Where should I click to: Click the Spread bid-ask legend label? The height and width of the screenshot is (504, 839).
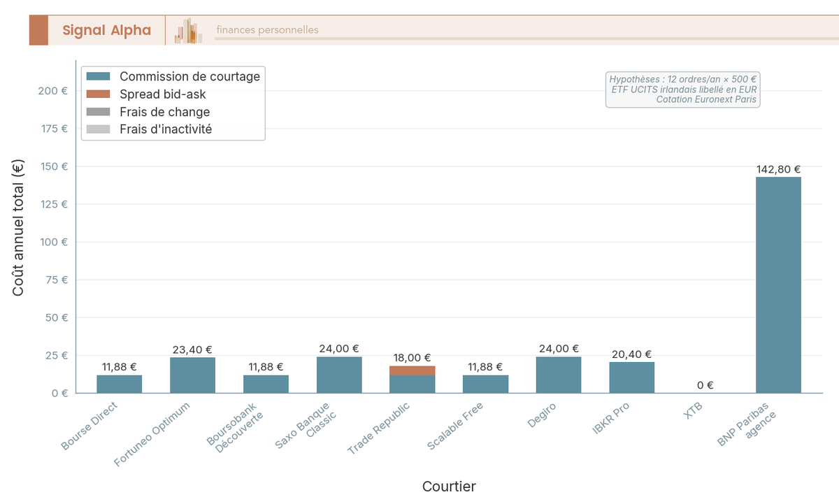click(163, 94)
